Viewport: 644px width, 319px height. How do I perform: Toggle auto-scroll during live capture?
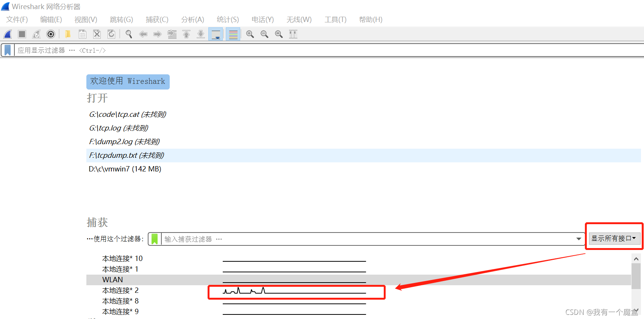click(216, 34)
